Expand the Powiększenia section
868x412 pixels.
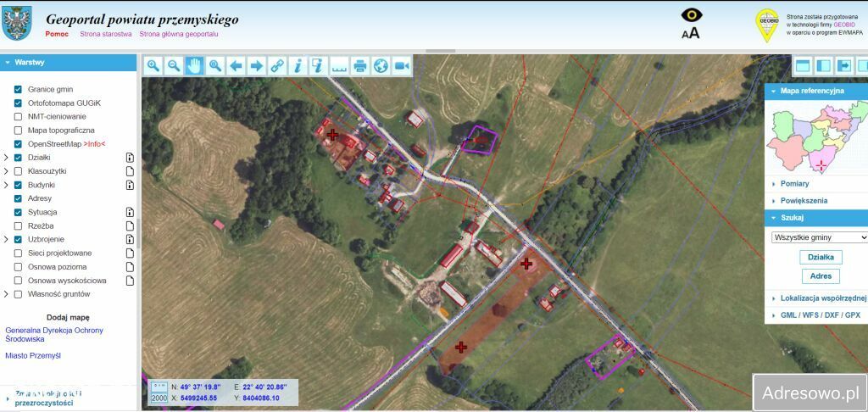click(816, 201)
